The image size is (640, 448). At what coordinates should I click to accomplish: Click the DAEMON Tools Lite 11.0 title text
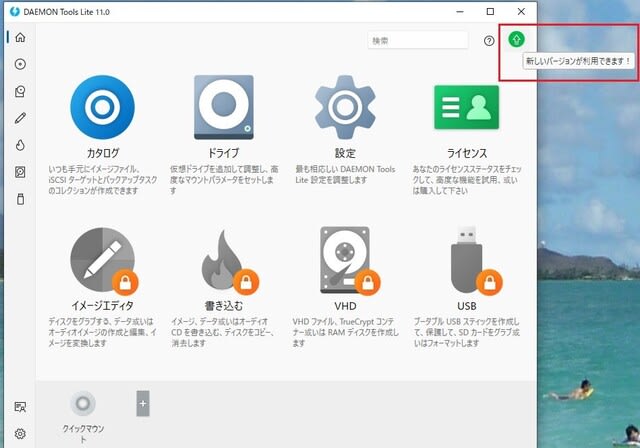pos(67,12)
